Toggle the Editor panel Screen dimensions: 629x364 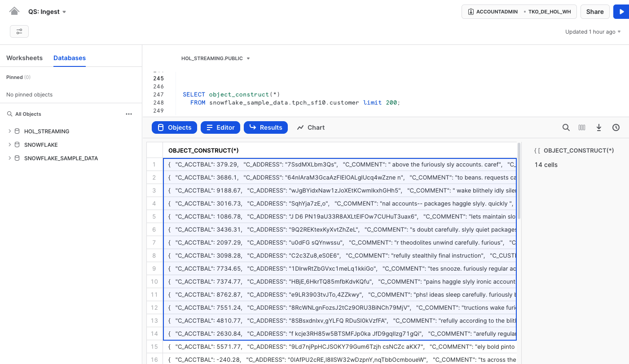(220, 127)
